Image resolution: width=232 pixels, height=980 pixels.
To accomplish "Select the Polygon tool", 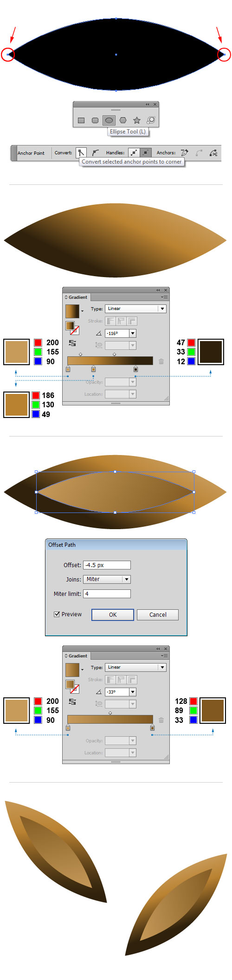I will [123, 120].
